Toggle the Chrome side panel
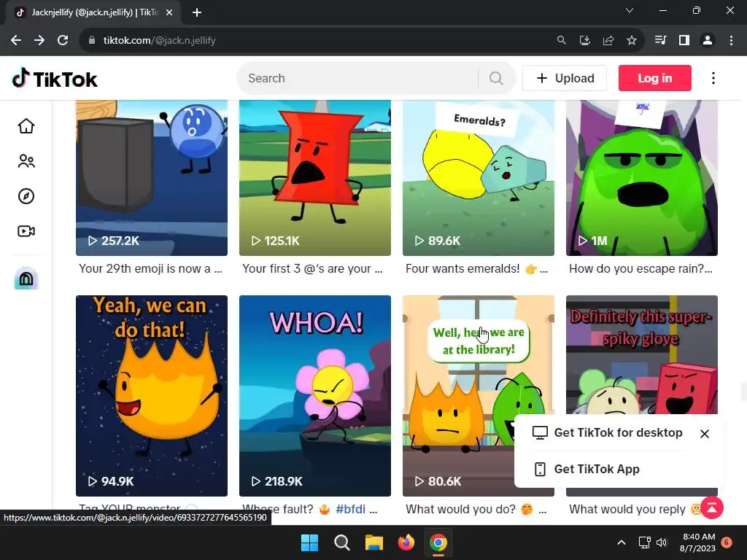The width and height of the screenshot is (747, 560). [684, 41]
